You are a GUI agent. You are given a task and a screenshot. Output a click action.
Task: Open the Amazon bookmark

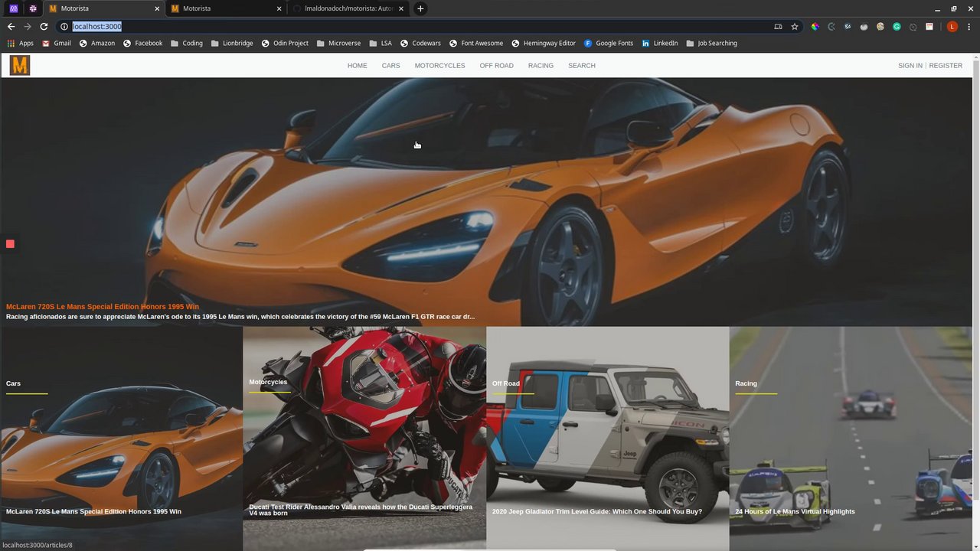[x=97, y=44]
